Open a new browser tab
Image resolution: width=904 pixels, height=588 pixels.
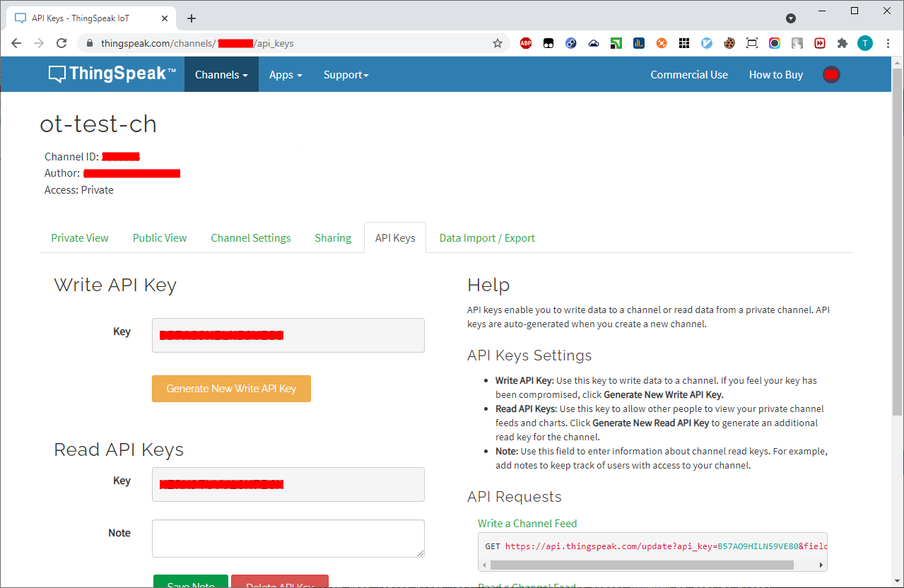pos(192,18)
